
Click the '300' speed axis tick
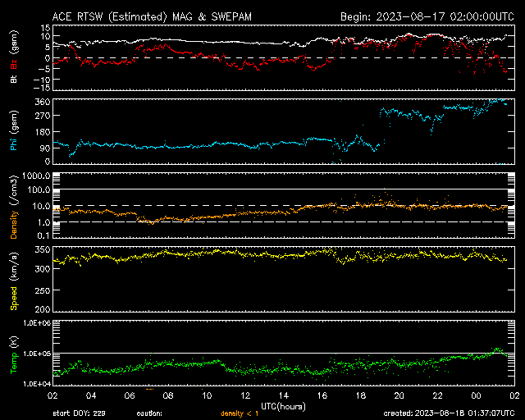coord(43,269)
